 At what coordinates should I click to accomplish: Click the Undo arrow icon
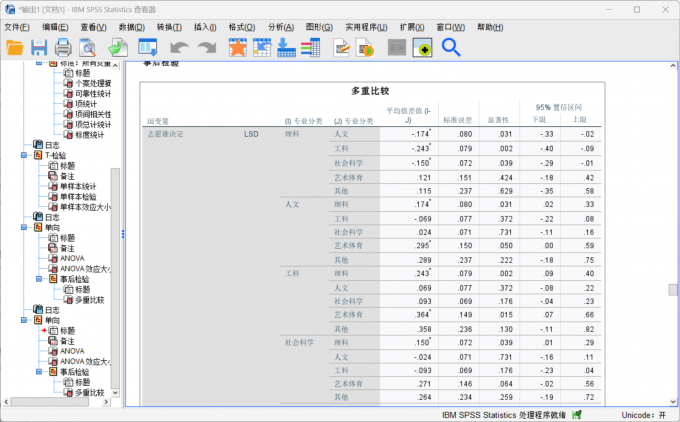179,47
